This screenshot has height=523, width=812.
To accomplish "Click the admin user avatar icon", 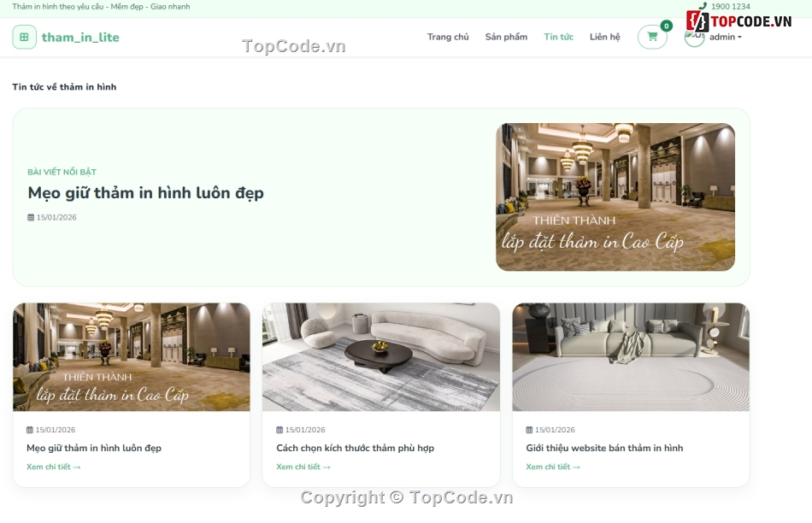I will 694,36.
